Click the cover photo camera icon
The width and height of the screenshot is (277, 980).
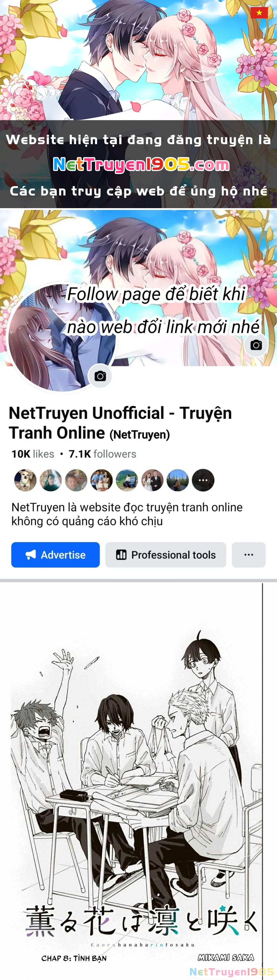pyautogui.click(x=256, y=345)
